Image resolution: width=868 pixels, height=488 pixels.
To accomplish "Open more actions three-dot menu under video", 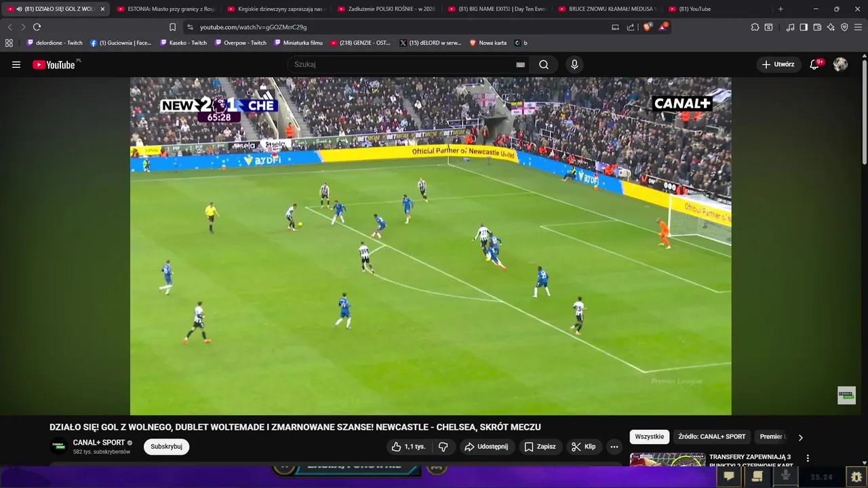I will pos(614,447).
